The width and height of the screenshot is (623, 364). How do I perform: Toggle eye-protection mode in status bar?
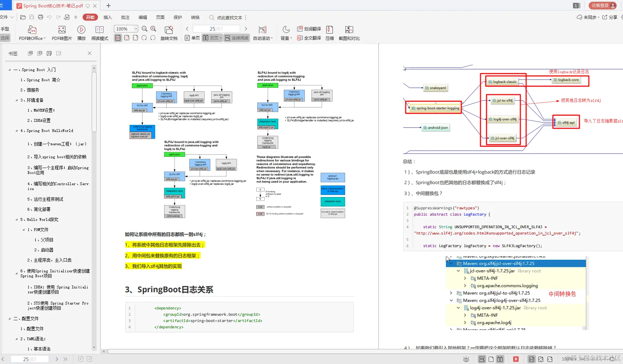[x=466, y=359]
